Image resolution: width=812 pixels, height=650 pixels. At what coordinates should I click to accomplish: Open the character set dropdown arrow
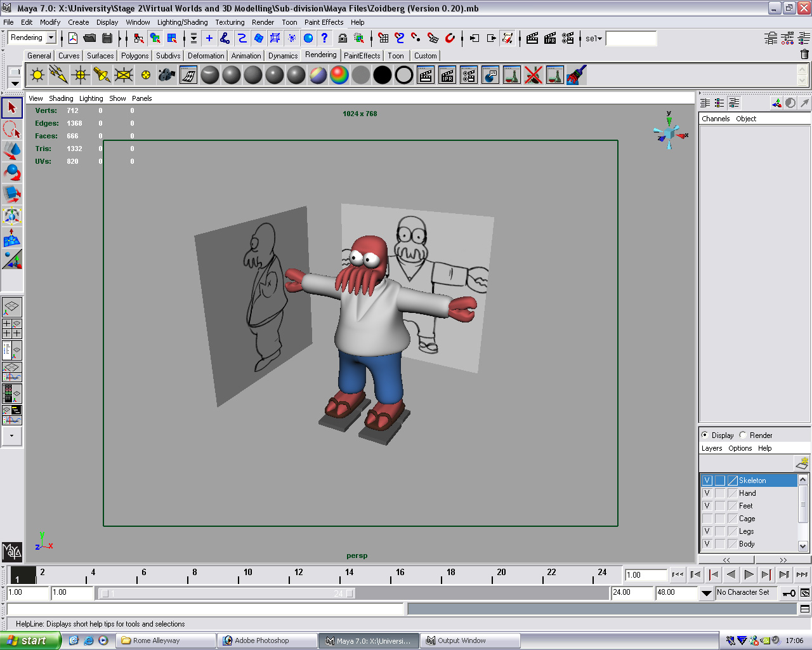(707, 594)
